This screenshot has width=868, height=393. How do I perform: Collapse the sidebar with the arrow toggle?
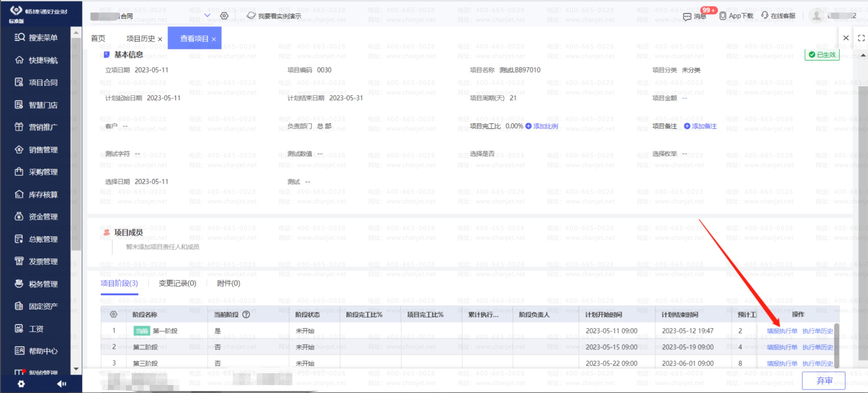pyautogui.click(x=61, y=383)
